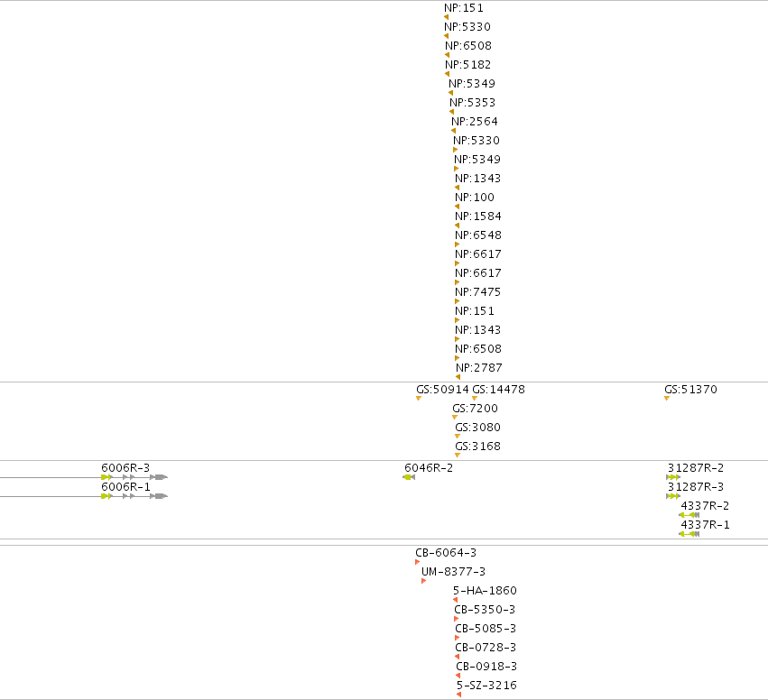Select the down triangle under GS:14478
This screenshot has width=768, height=700.
[x=474, y=399]
